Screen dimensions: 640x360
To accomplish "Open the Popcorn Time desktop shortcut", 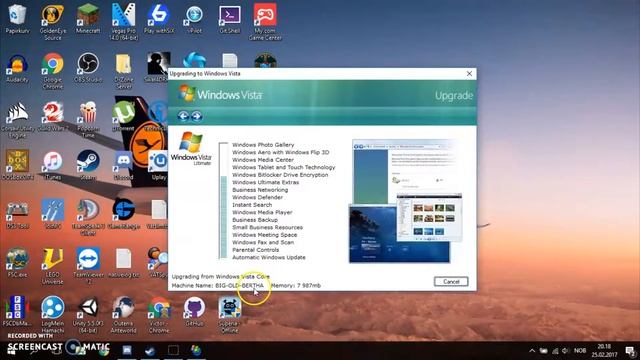I will point(88,120).
